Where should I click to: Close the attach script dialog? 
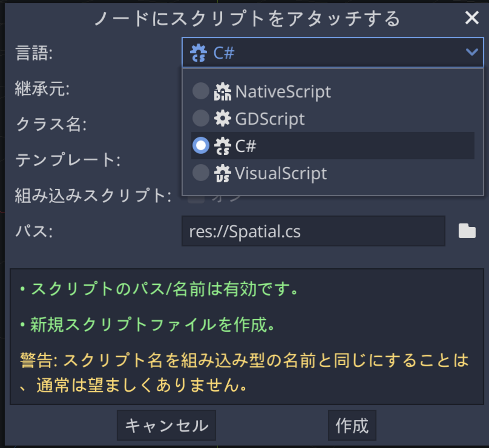coord(472,18)
